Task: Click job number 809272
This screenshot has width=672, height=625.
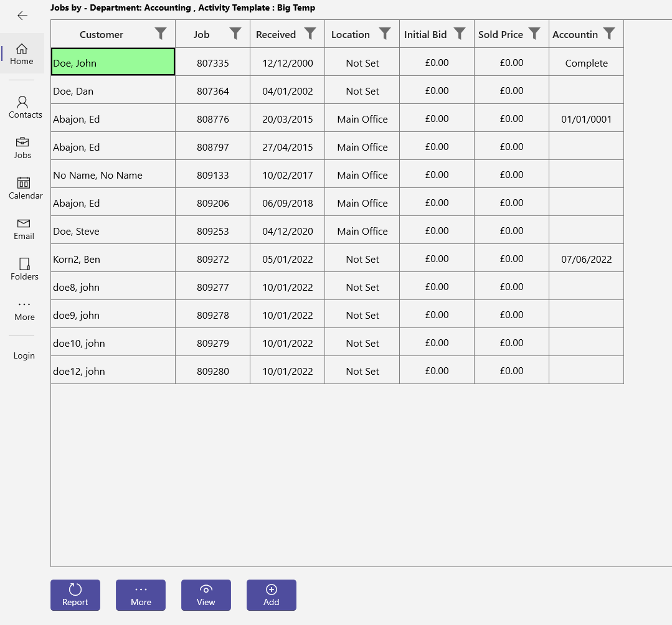Action: [x=213, y=259]
